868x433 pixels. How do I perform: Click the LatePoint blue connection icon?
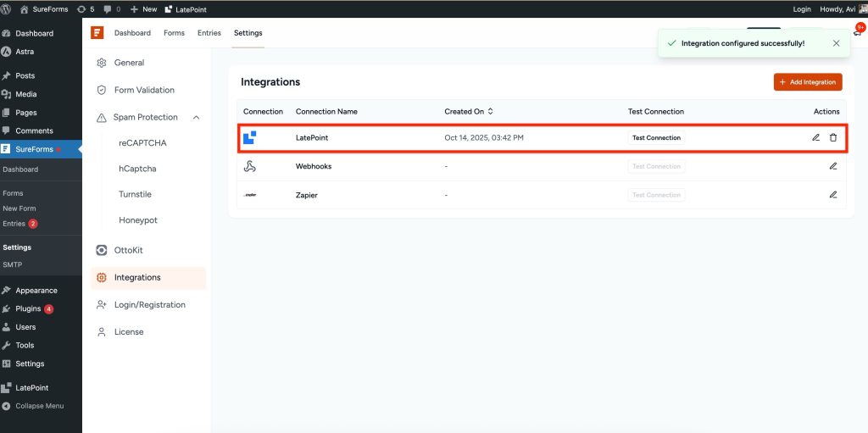click(x=250, y=137)
